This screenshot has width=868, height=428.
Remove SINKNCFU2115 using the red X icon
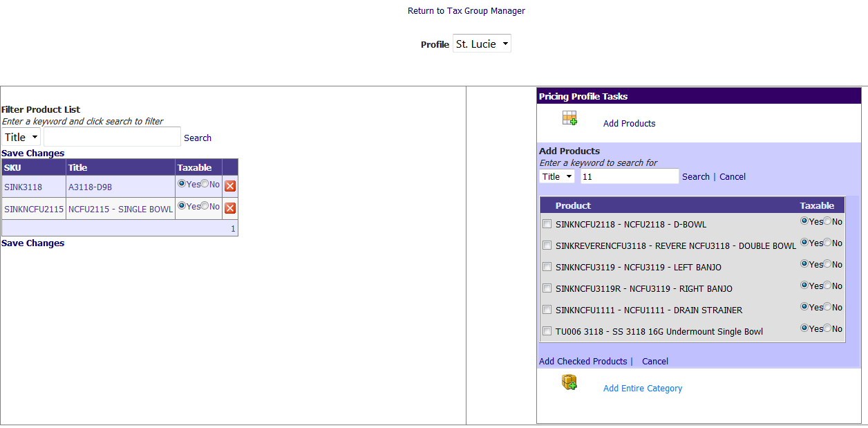coord(230,208)
